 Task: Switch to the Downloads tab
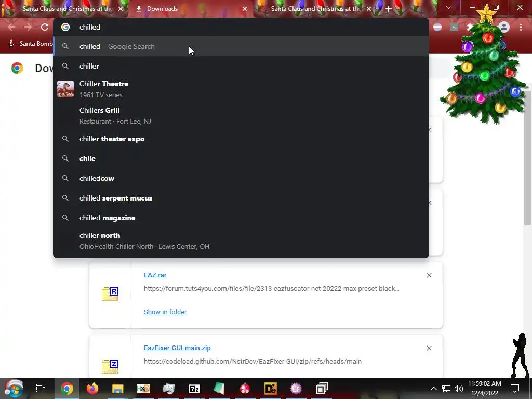[190, 9]
